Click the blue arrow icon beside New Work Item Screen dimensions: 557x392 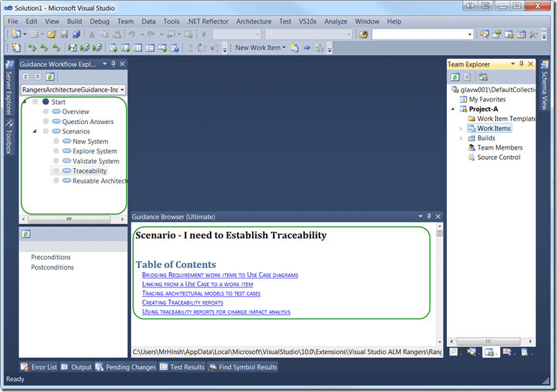coord(307,48)
